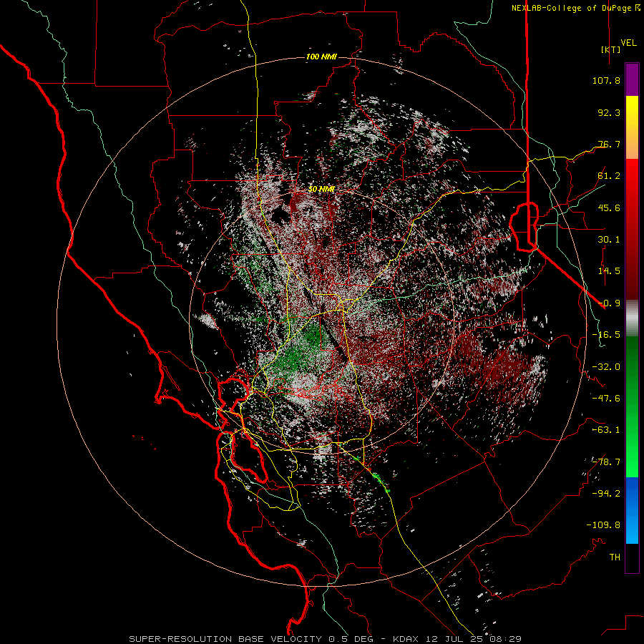Screen dimensions: 644x644
Task: Click SUPER-RESOLUTION BASE VELOCITY caption text
Action: pyautogui.click(x=225, y=639)
